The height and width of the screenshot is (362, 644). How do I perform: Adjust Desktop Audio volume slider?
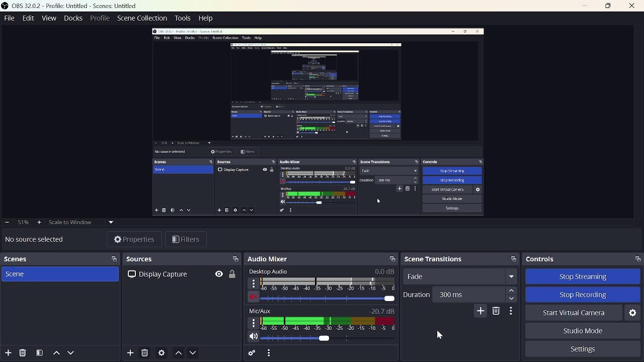(x=328, y=299)
